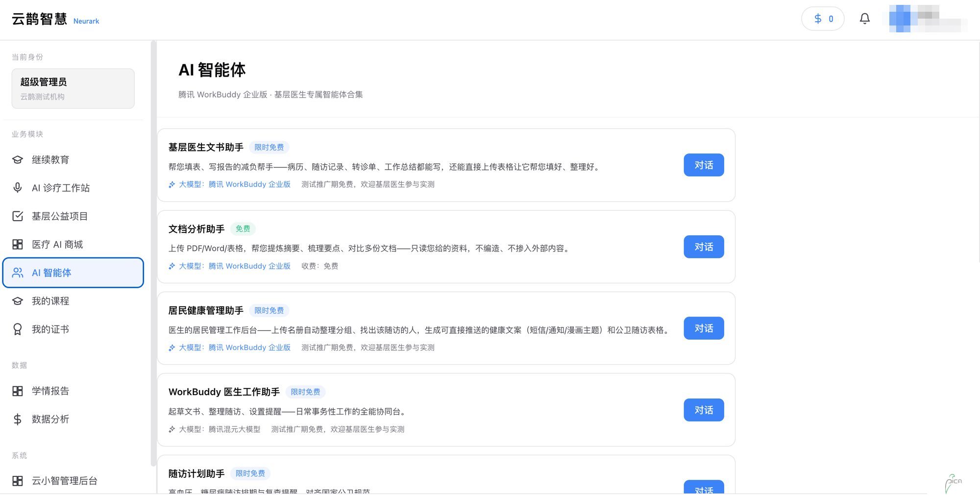Select AI 智能体 in the sidebar
980x497 pixels.
point(73,273)
